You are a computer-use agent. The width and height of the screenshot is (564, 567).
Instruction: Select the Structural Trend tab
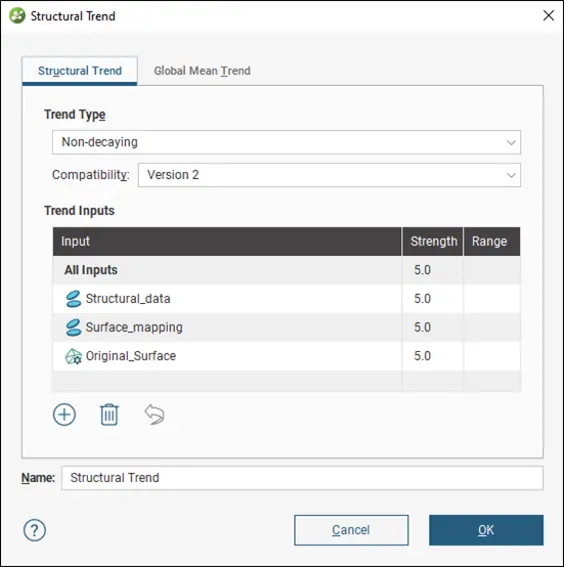[80, 71]
